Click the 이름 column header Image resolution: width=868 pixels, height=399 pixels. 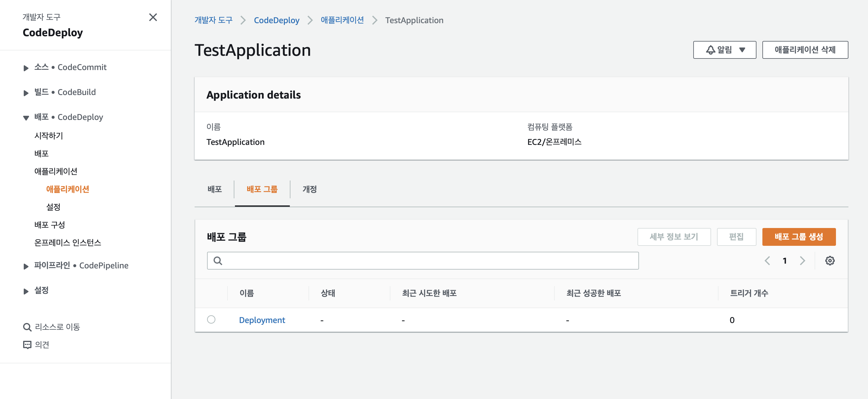[247, 293]
